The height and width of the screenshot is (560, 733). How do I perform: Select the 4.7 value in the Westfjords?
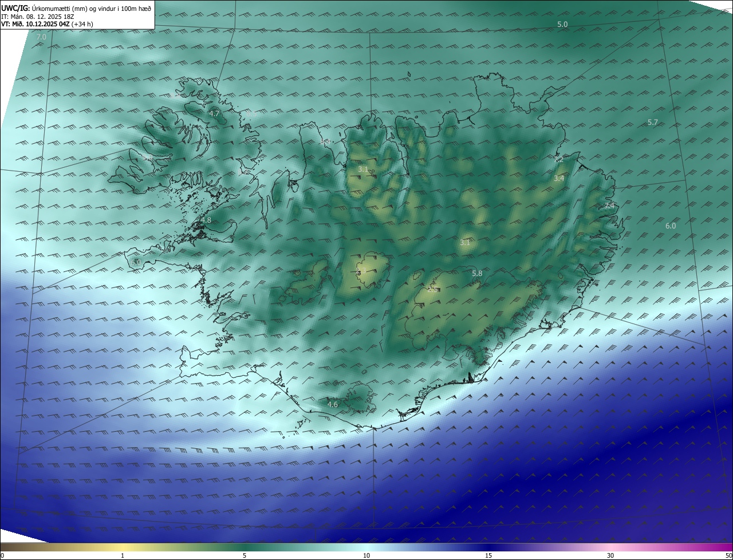(x=214, y=114)
